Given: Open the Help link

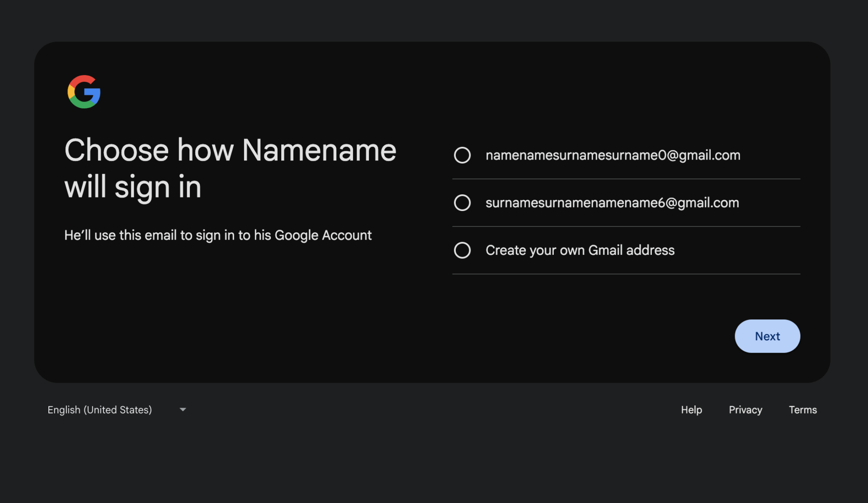Looking at the screenshot, I should coord(691,409).
